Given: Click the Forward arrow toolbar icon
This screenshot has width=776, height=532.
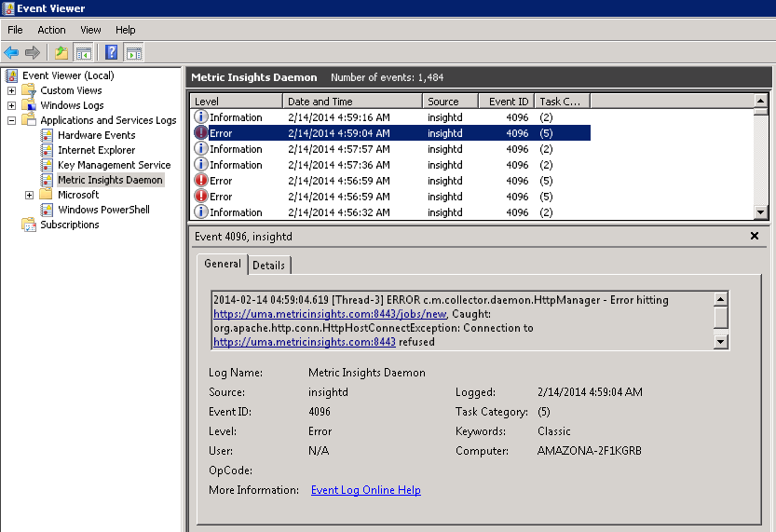Looking at the screenshot, I should click(33, 52).
